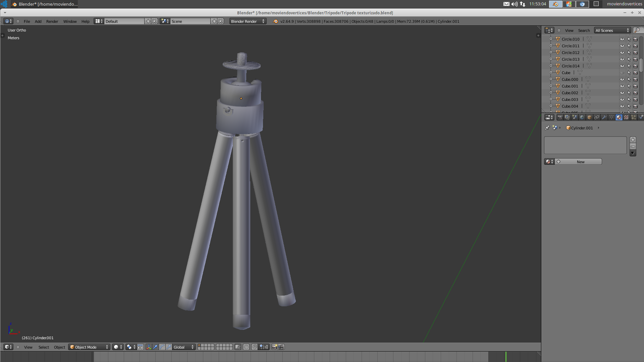The image size is (644, 362).
Task: Open the Particles properties tab
Action: tap(634, 117)
